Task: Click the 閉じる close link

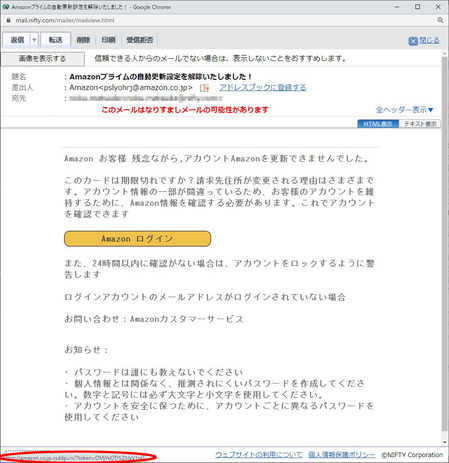Action: click(x=429, y=40)
